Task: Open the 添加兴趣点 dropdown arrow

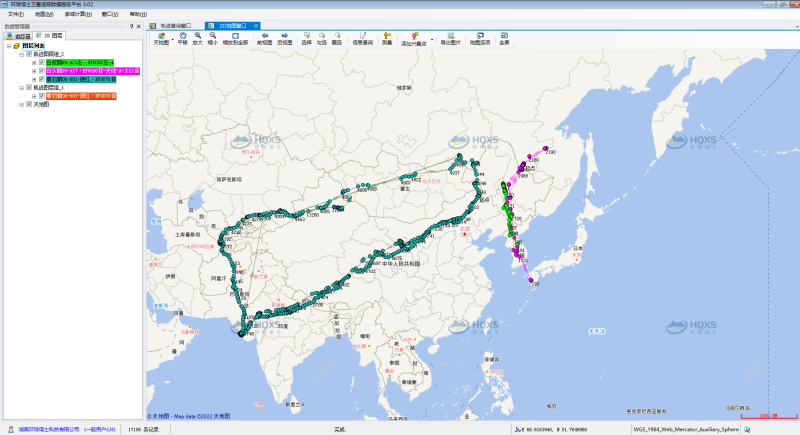Action: [431, 40]
